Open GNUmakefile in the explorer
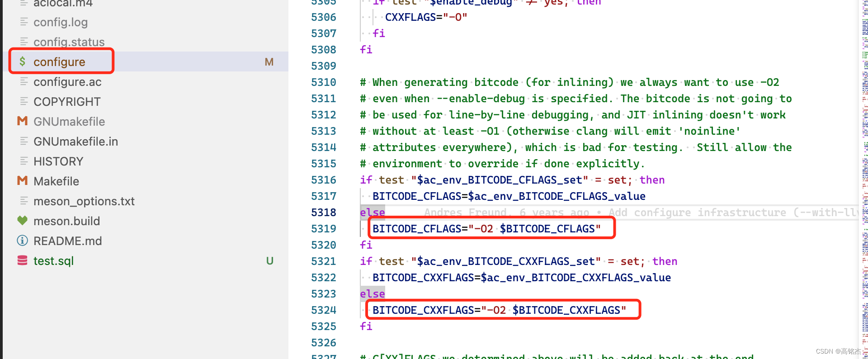This screenshot has width=868, height=359. pos(69,122)
